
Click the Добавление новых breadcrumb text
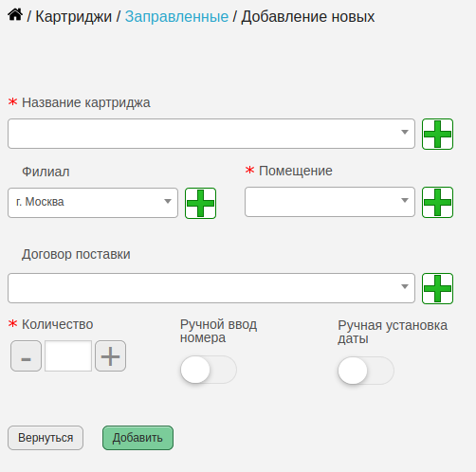pyautogui.click(x=308, y=16)
